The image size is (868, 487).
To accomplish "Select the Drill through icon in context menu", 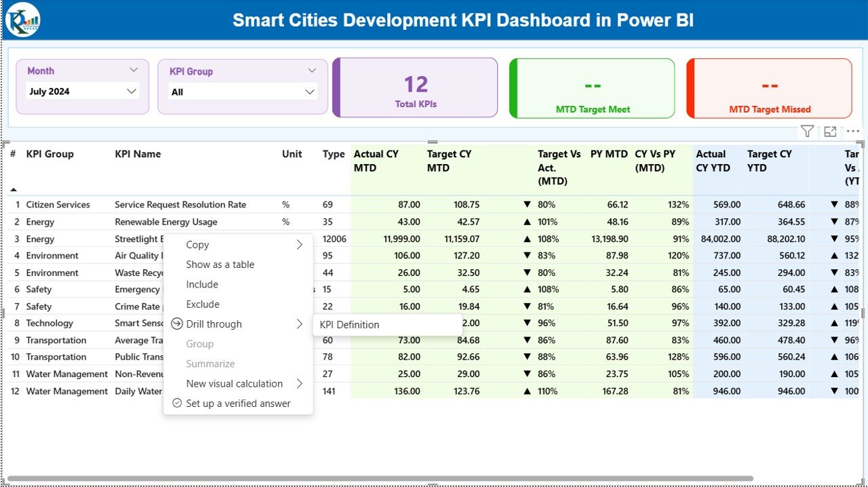I will click(x=177, y=324).
